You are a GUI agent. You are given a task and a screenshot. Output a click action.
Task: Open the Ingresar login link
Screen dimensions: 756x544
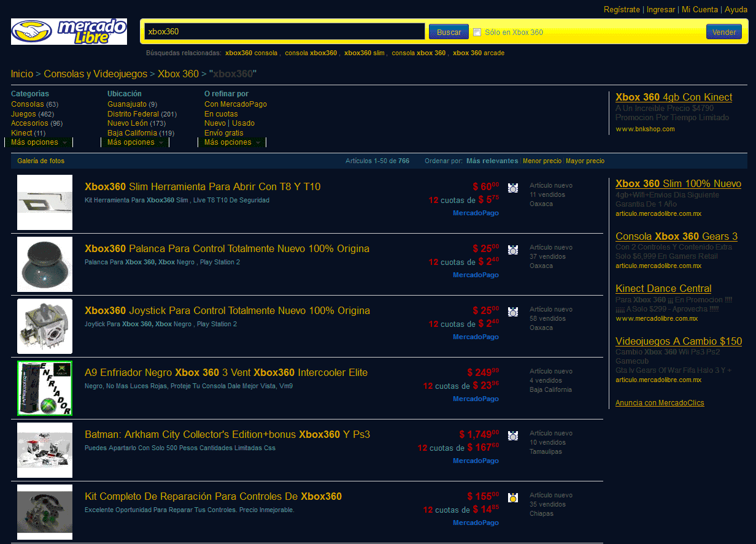(x=660, y=10)
